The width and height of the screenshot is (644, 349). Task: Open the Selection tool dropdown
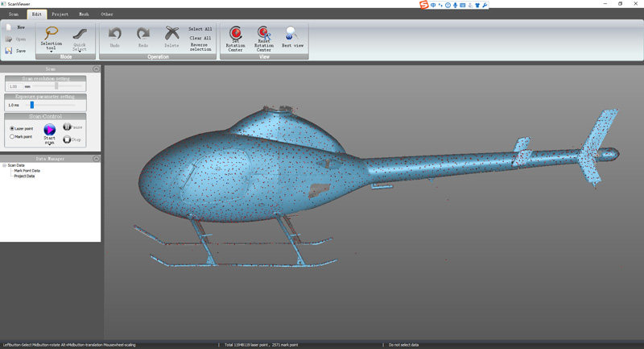pos(51,52)
